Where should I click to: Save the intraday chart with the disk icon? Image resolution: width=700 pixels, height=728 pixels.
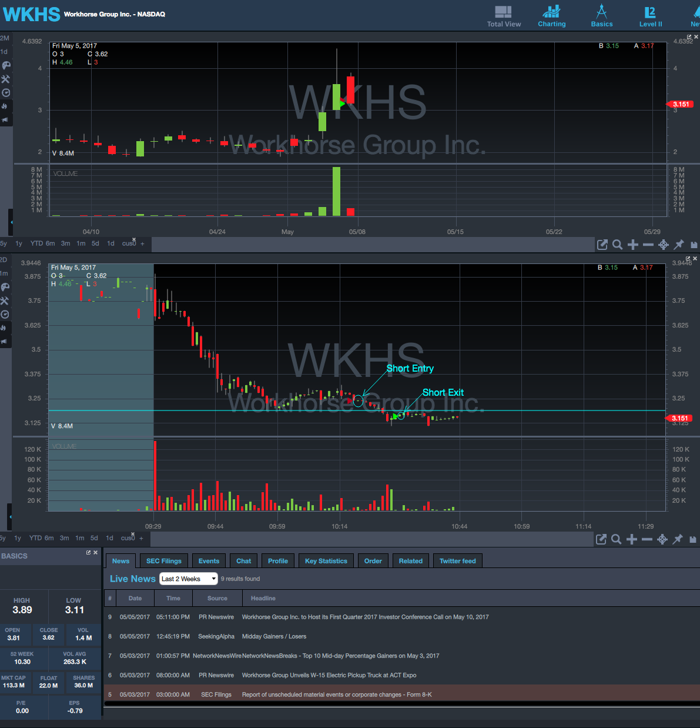(x=694, y=539)
